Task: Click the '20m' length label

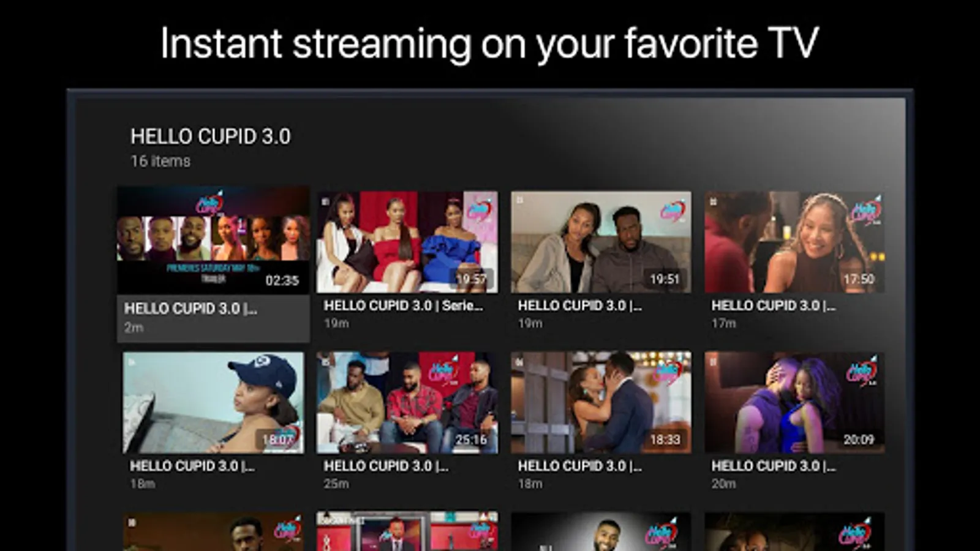Action: (x=723, y=484)
